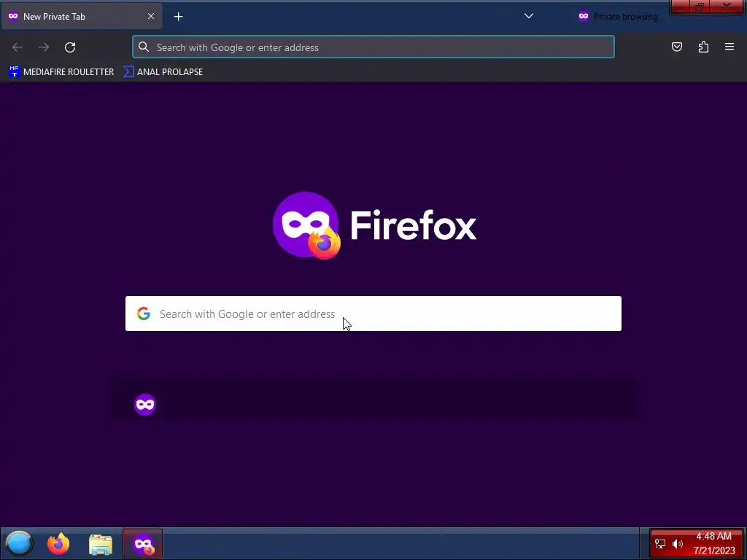Click the Google logo in search box
This screenshot has height=560, width=747.
pyautogui.click(x=144, y=314)
